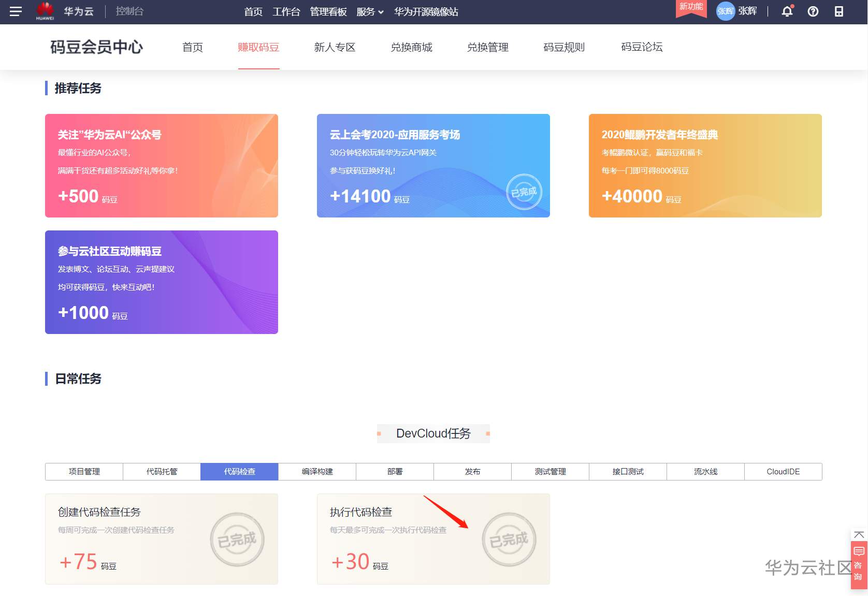Click the 日常任务 section heading
Viewport: 868px width, 596px height.
[x=78, y=379]
